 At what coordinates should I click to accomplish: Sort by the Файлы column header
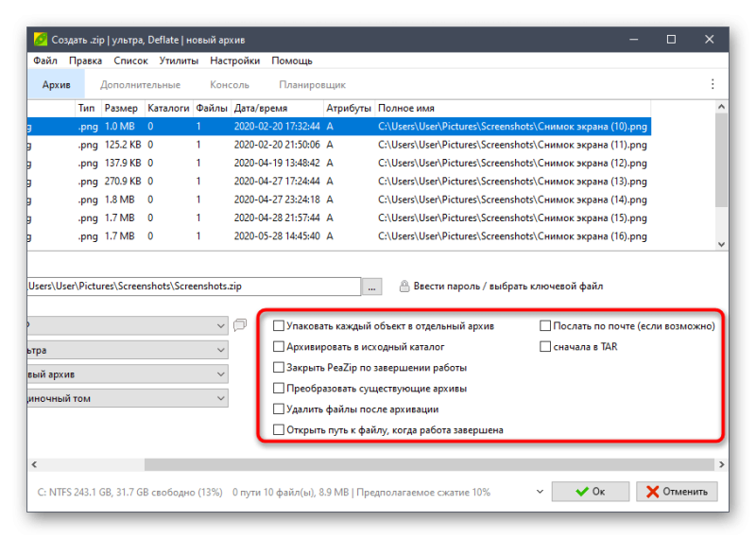(x=212, y=108)
